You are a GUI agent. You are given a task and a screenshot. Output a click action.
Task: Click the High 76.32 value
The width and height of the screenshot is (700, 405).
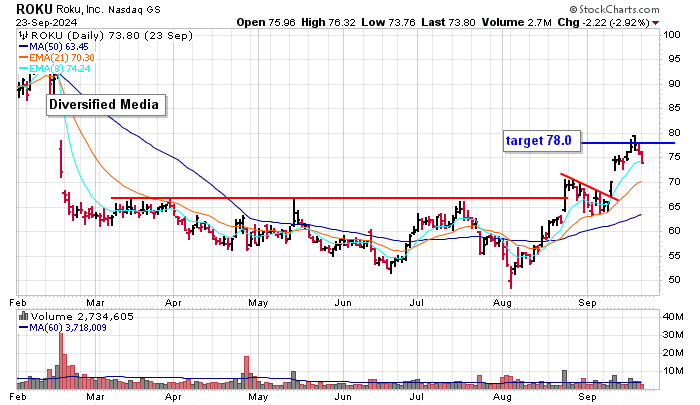pyautogui.click(x=328, y=22)
